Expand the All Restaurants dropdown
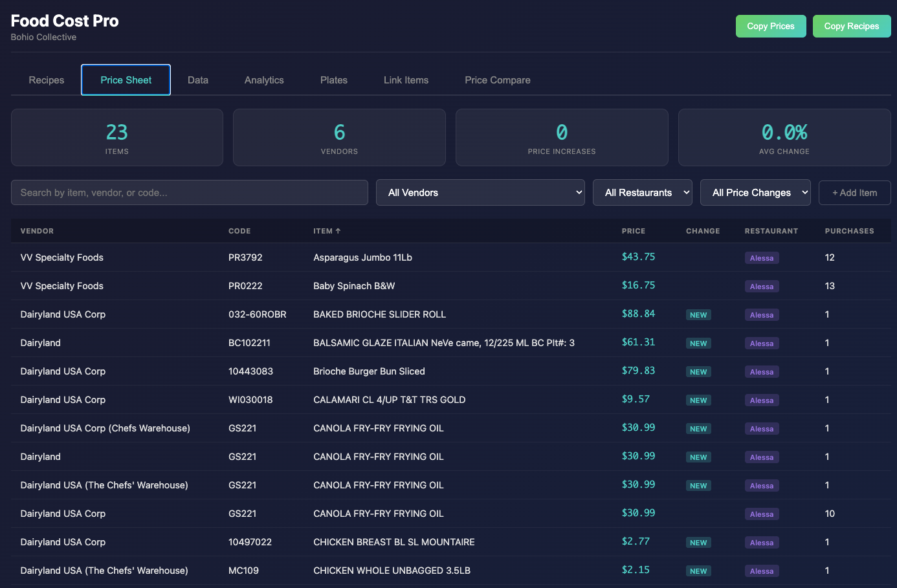 tap(643, 193)
